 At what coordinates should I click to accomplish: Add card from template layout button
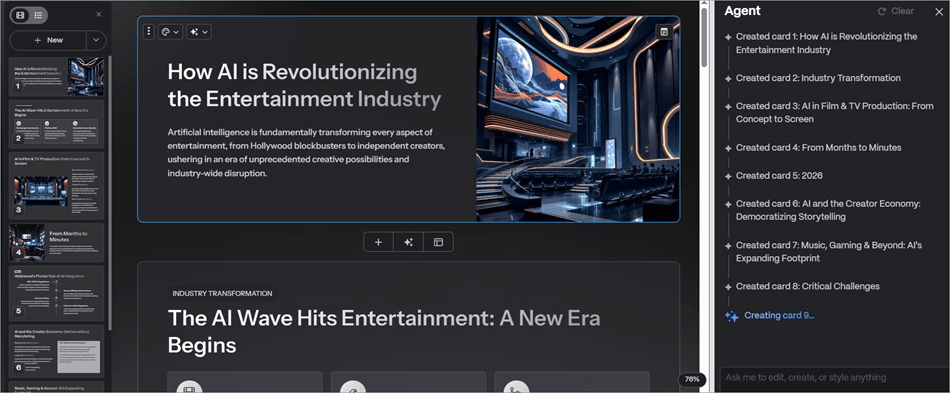coord(438,242)
